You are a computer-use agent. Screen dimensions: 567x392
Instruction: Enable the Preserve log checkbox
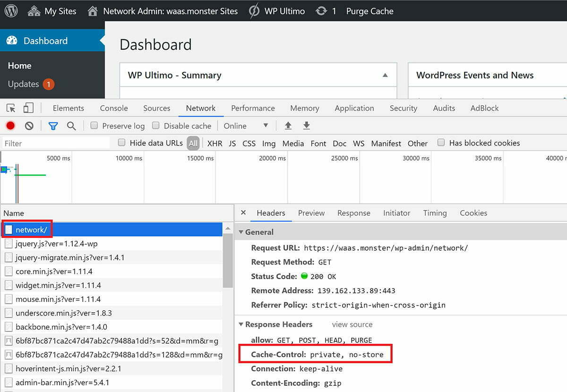click(94, 126)
